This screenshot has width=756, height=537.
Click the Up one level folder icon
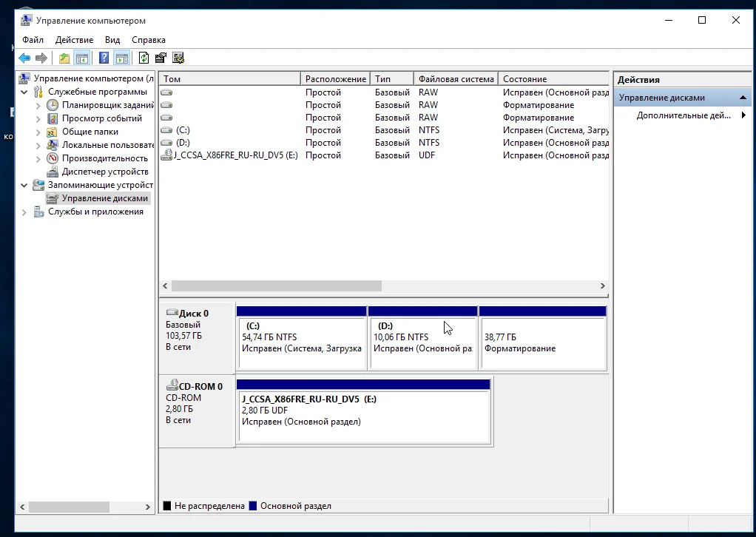pos(64,58)
